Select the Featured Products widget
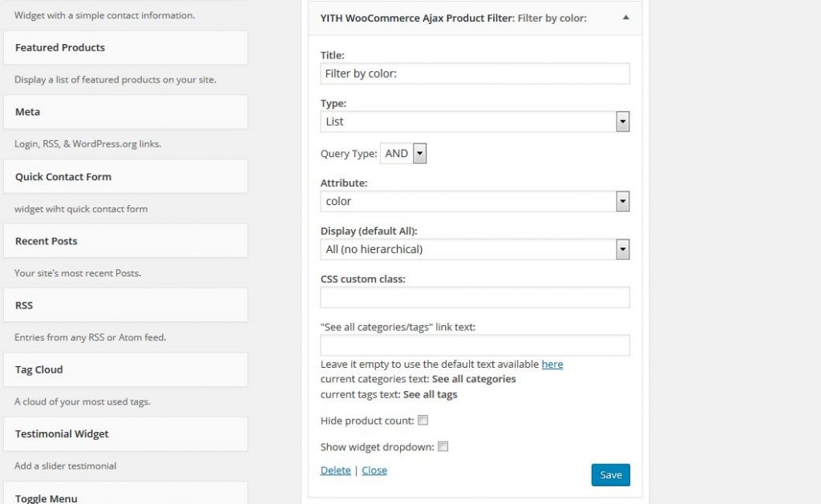821x504 pixels. click(x=126, y=47)
